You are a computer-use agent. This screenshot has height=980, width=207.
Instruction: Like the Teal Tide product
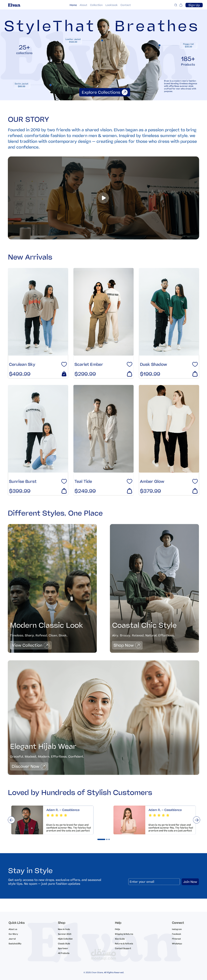point(129,481)
